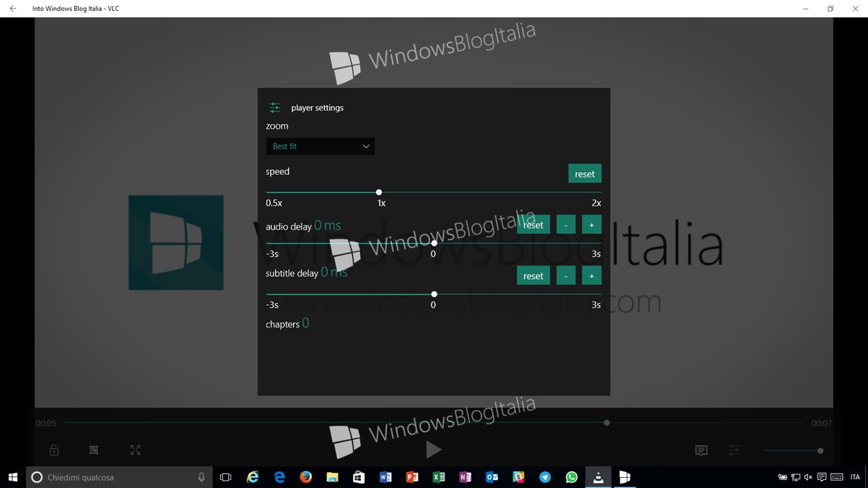Click the '2x' speed label
Screen dimensions: 868x488
(x=596, y=203)
